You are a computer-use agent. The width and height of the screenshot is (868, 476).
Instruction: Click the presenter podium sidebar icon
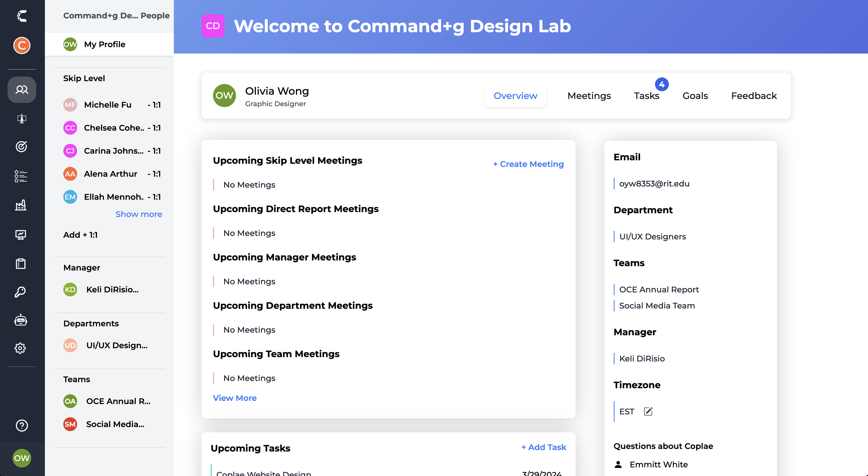(x=22, y=119)
